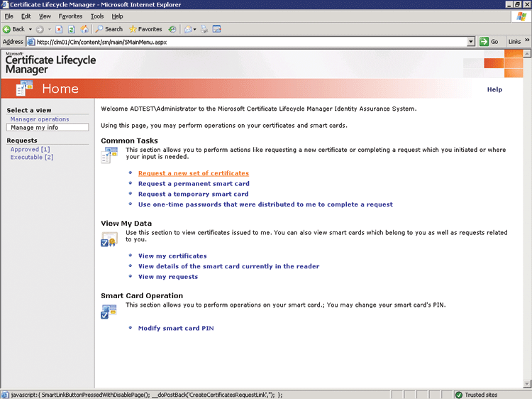Click the Home banner icon
The width and height of the screenshot is (532, 399).
tap(24, 89)
